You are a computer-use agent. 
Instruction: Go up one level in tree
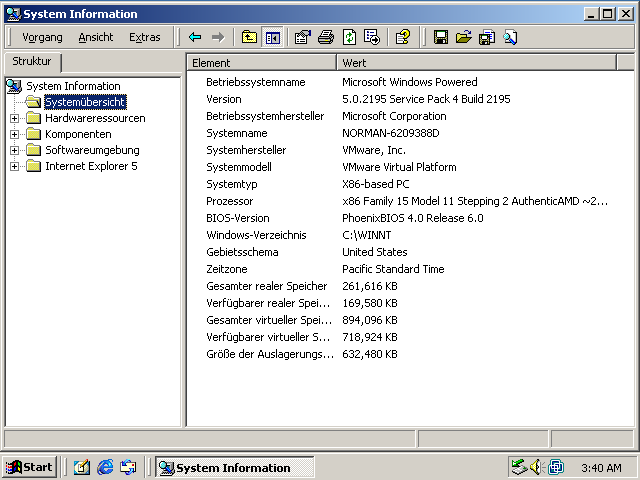pos(249,37)
